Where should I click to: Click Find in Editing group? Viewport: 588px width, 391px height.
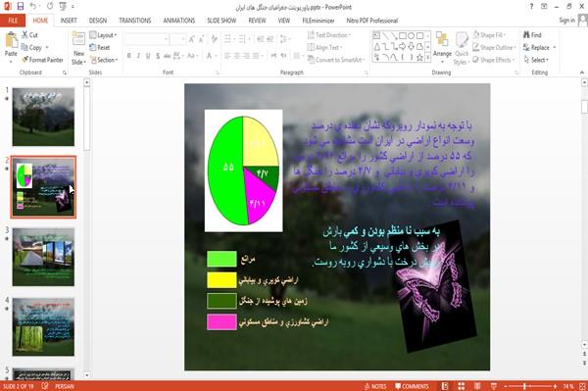point(532,35)
